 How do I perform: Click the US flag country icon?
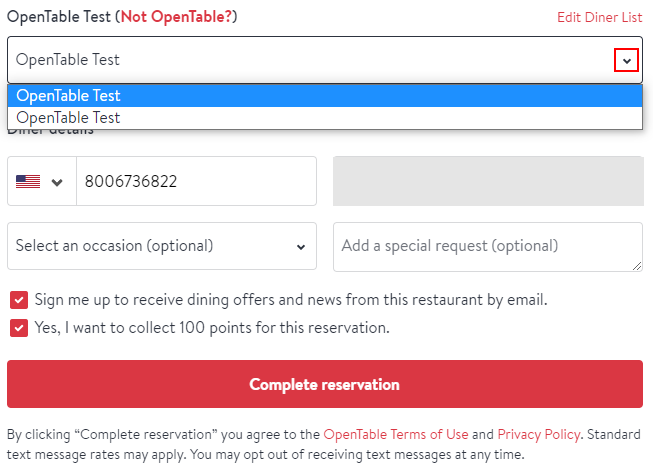click(x=28, y=182)
